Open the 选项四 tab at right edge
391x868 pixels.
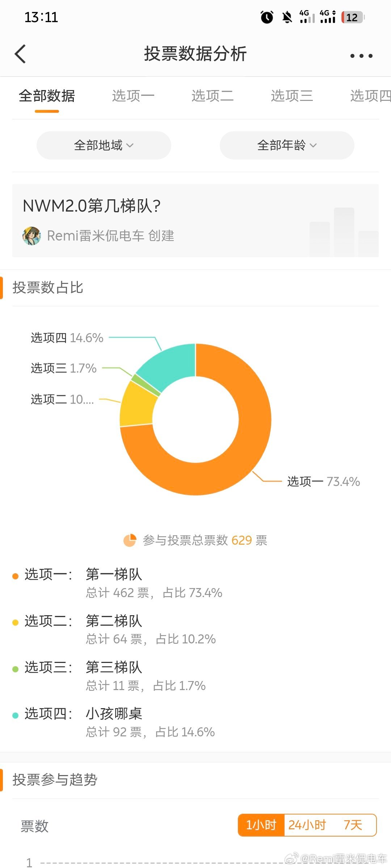tap(370, 96)
